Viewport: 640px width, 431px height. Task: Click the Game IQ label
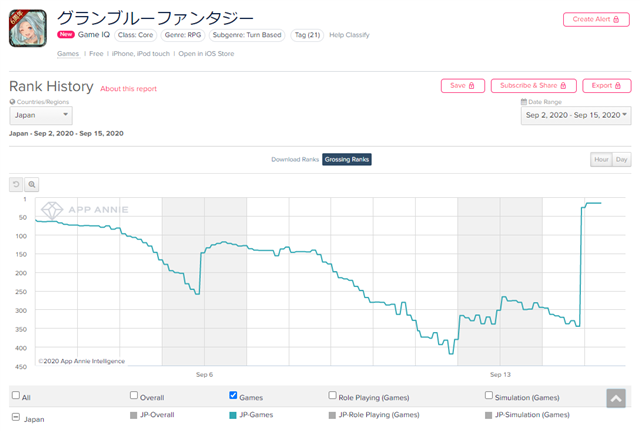(94, 35)
